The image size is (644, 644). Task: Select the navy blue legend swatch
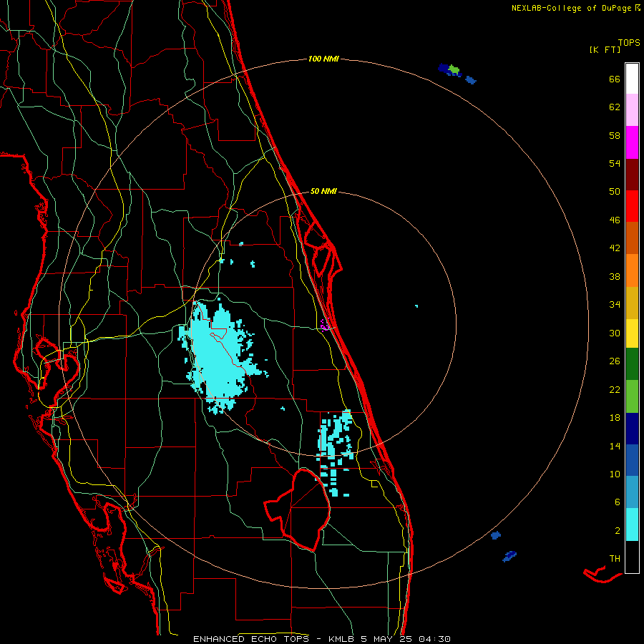[632, 429]
